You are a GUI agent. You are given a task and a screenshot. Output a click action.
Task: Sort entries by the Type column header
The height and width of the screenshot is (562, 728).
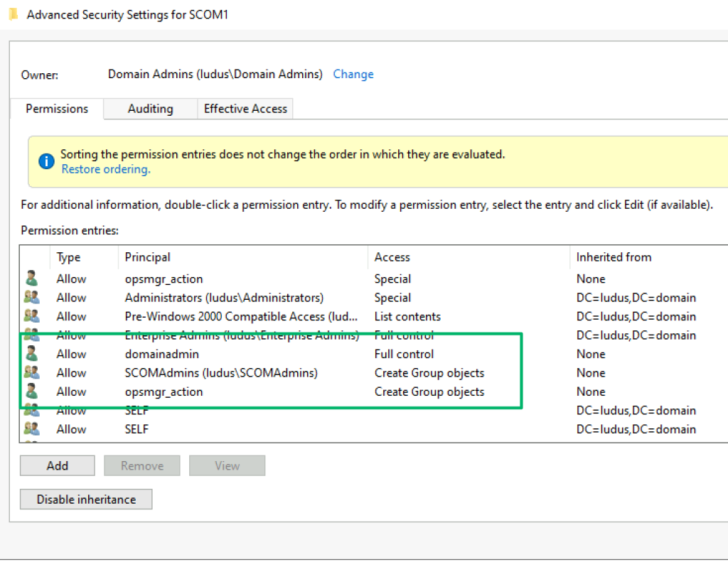pyautogui.click(x=68, y=257)
